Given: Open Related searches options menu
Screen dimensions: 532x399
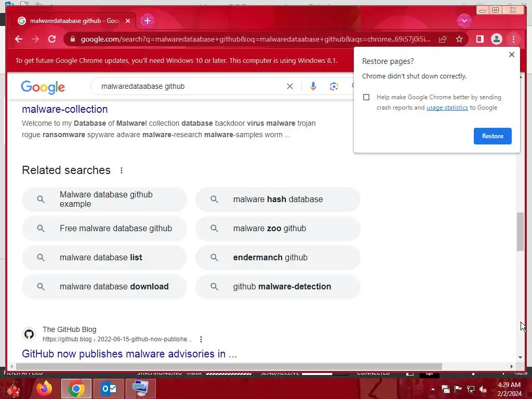Looking at the screenshot, I should pos(122,170).
